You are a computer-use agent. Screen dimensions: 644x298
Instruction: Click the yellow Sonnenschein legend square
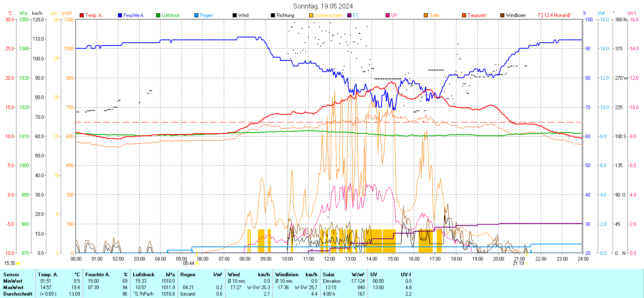click(x=311, y=15)
